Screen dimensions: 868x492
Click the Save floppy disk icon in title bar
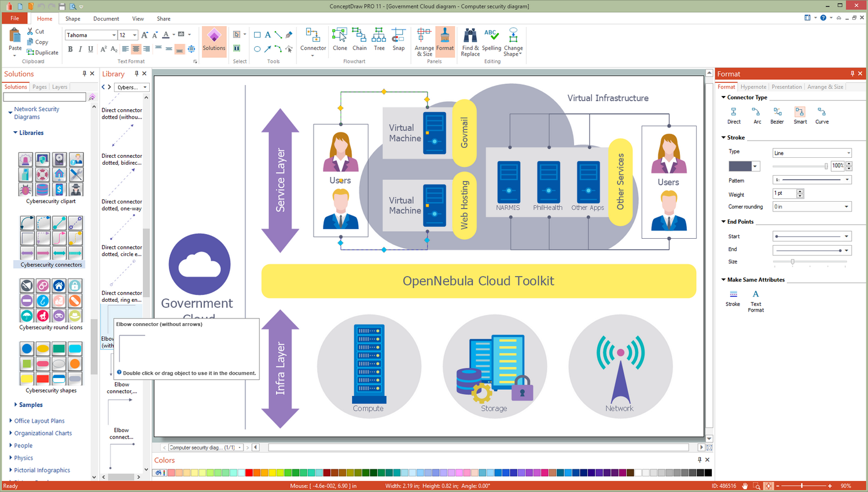(x=62, y=6)
